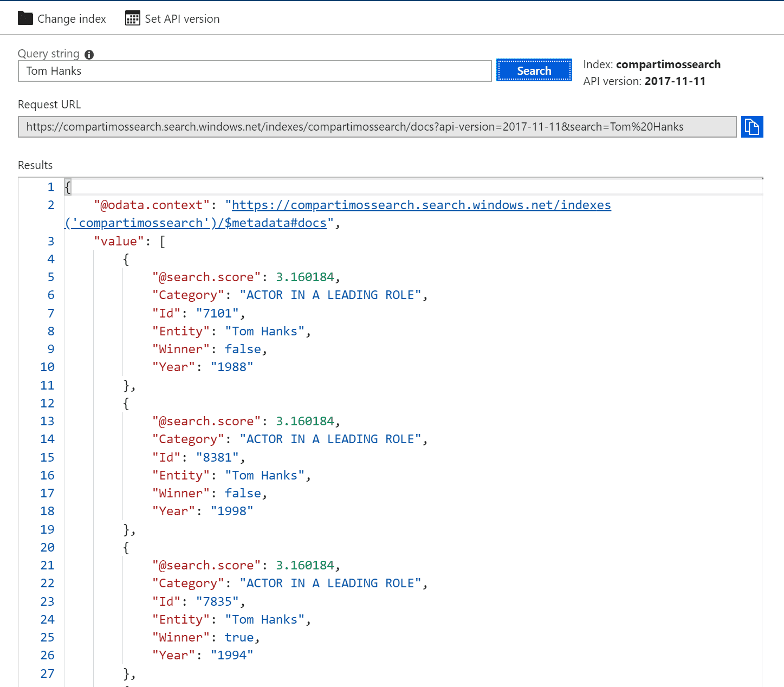Click line number 19 in the gutter
The width and height of the screenshot is (784, 687).
pyautogui.click(x=47, y=530)
